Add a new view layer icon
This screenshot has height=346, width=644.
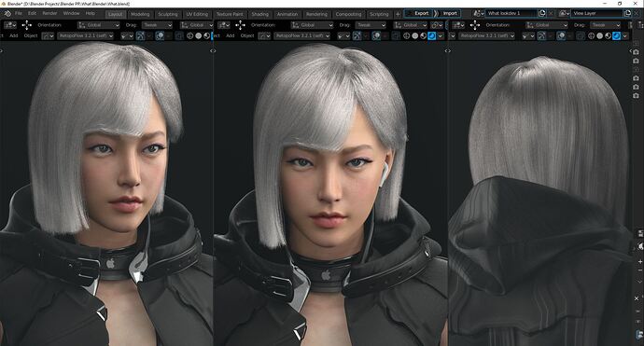[627, 13]
